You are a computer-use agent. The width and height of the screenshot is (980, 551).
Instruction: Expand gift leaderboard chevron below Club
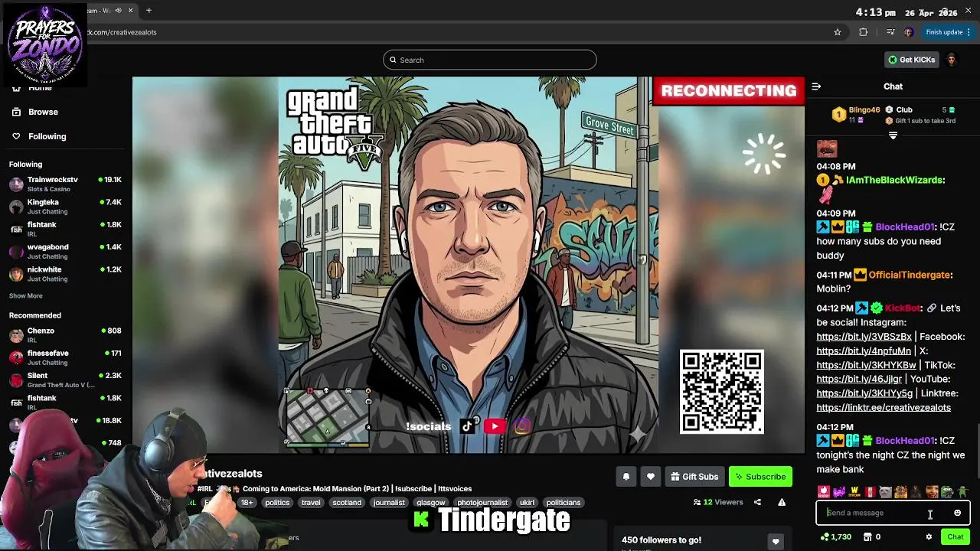tap(893, 135)
